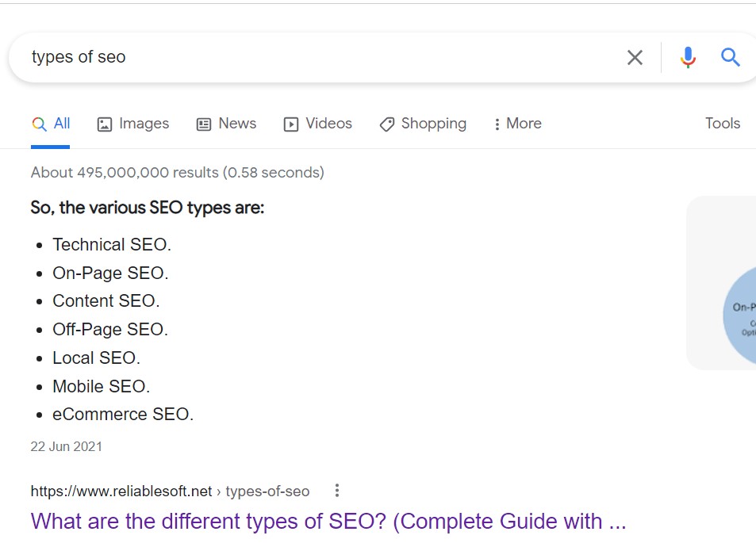
Task: Select the bullet item Technical SEO
Action: pyautogui.click(x=112, y=244)
